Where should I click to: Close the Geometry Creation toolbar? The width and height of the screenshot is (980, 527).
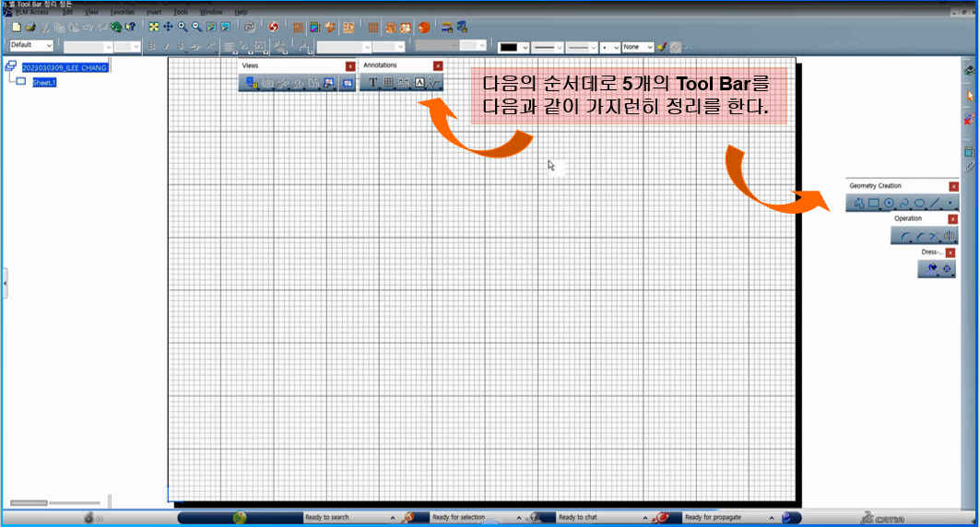tap(953, 187)
